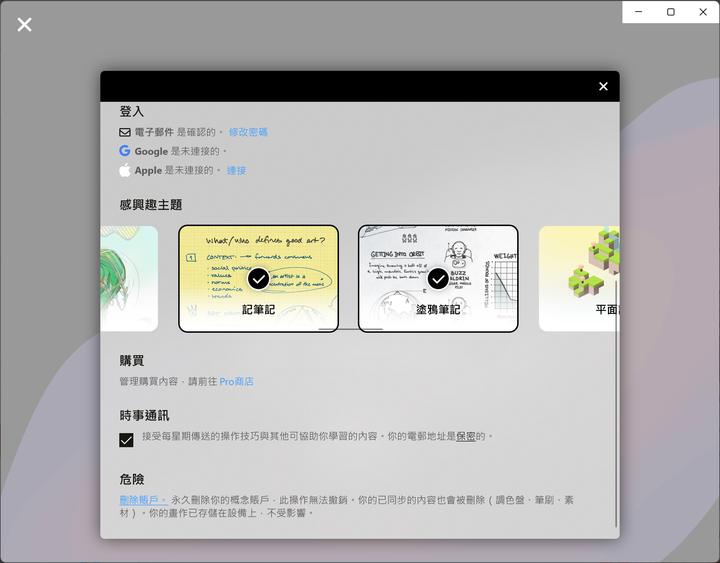This screenshot has width=720, height=563.
Task: Click the large X in the app's top-left corner
Action: click(x=24, y=24)
